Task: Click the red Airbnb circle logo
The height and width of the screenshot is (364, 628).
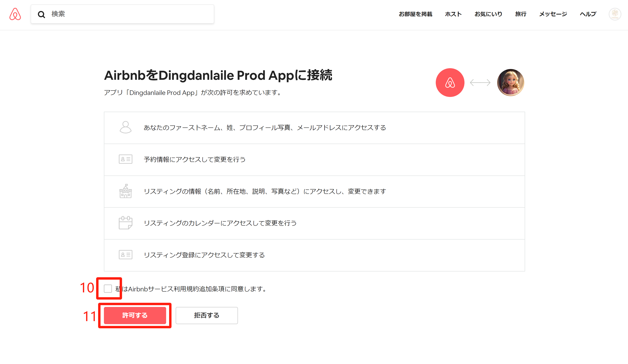Action: 450,83
